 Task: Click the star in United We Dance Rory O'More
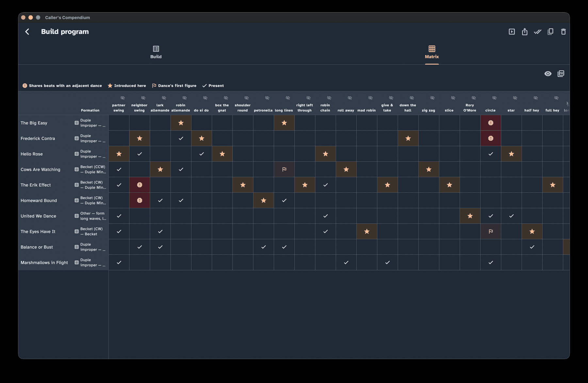click(x=470, y=216)
